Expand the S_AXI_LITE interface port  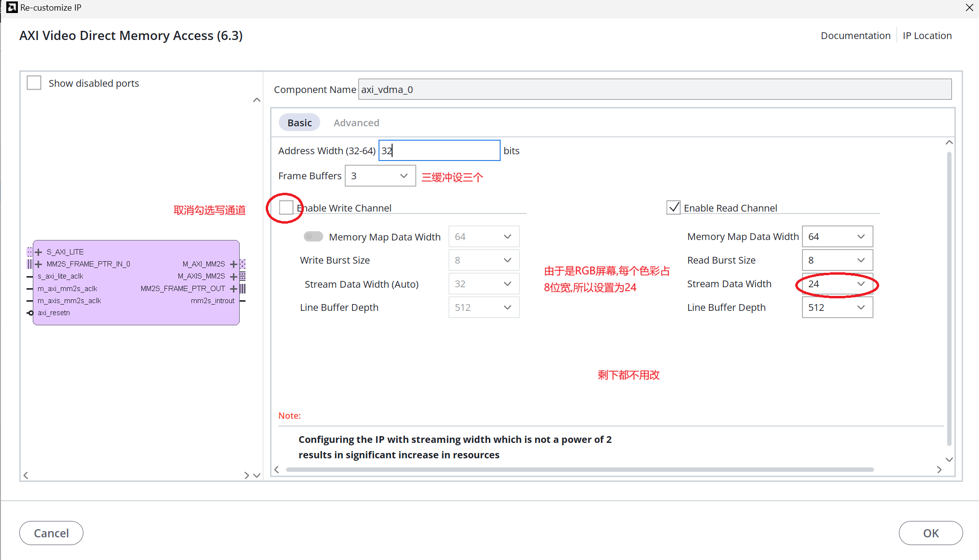pyautogui.click(x=39, y=252)
